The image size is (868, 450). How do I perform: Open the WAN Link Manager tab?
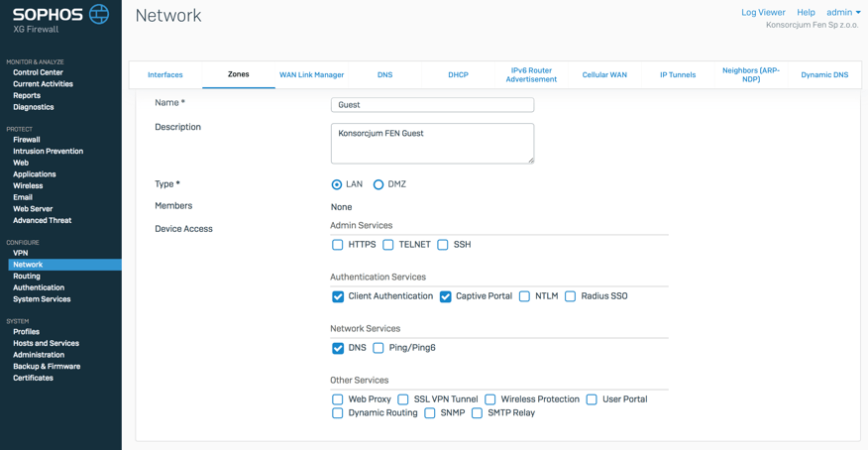point(311,74)
